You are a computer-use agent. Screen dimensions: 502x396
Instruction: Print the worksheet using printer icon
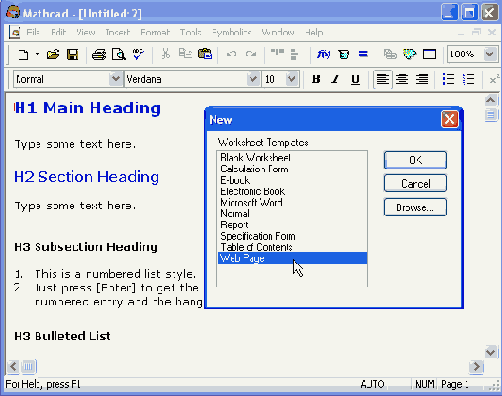[99, 54]
